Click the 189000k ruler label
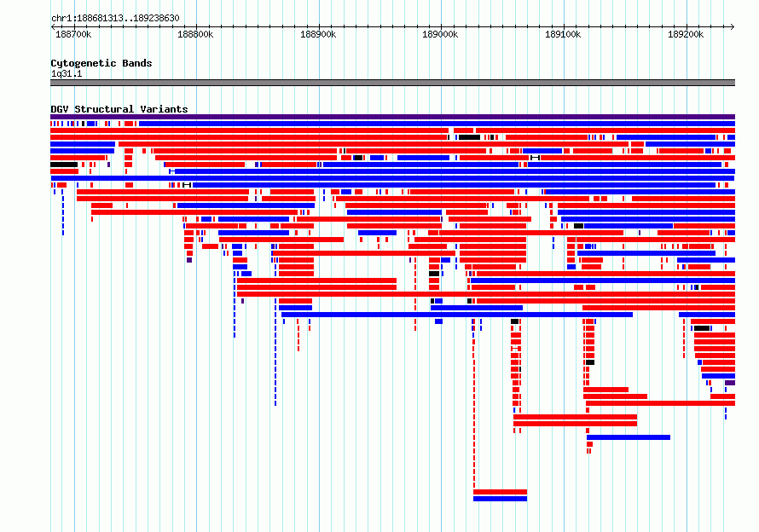Viewport: 759px width, 532px height. [440, 34]
